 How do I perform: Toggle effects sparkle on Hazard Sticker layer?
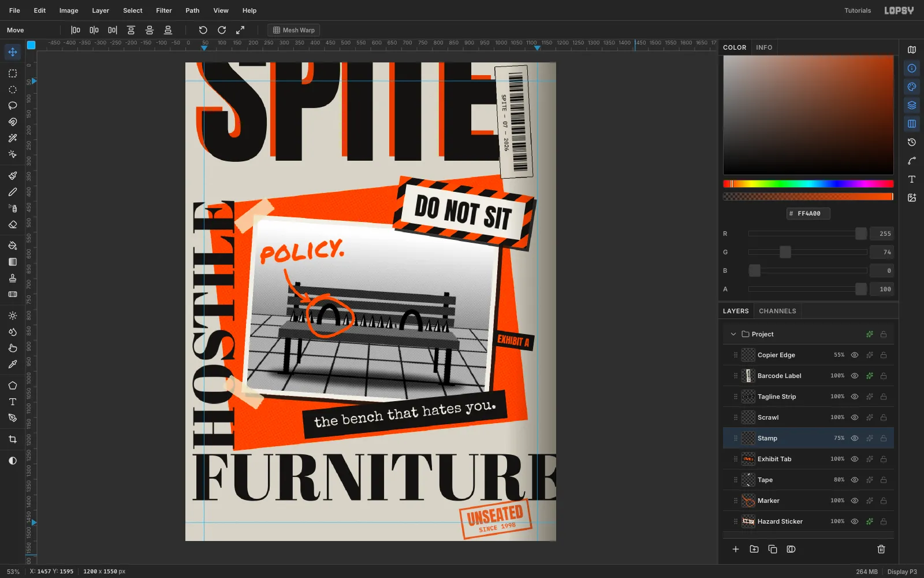(869, 521)
